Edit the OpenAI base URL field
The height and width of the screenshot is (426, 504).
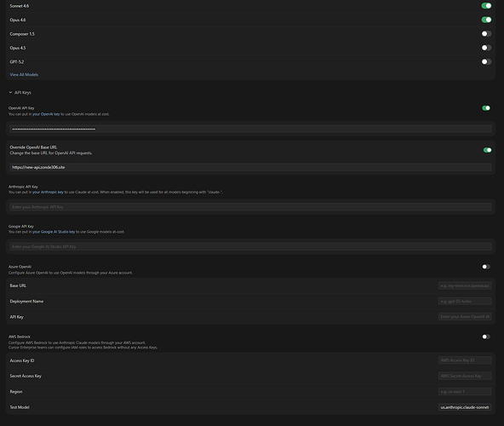tap(250, 167)
